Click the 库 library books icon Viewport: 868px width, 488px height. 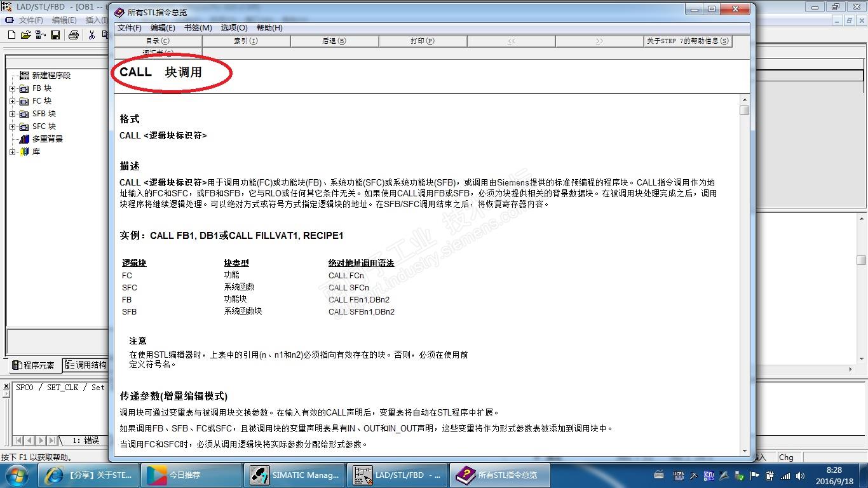click(x=24, y=152)
